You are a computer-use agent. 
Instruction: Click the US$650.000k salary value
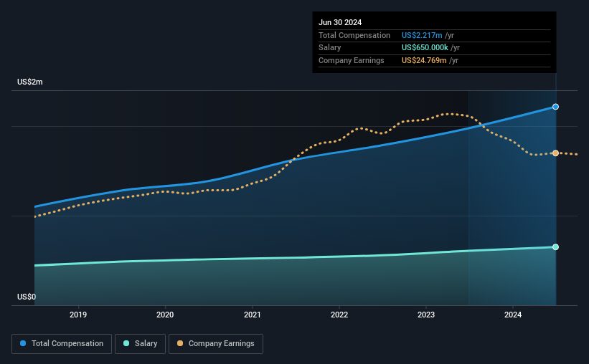pos(425,48)
